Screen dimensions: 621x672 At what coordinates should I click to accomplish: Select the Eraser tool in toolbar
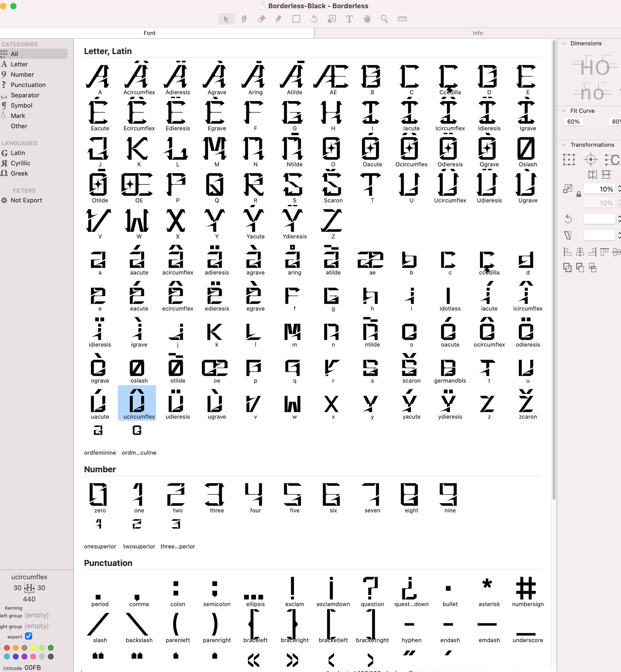pos(261,19)
